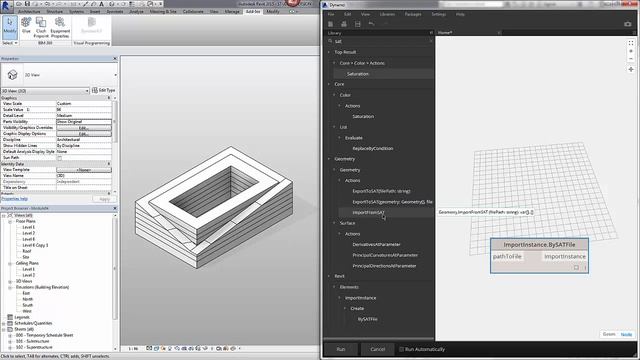640x360 pixels.
Task: Switch Dynamo background preview to Geom mode
Action: (609, 334)
